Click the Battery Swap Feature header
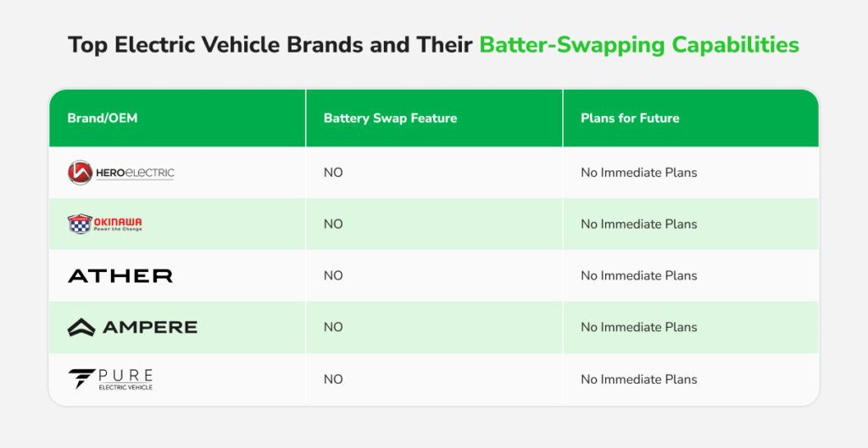The image size is (868, 448). 390,119
